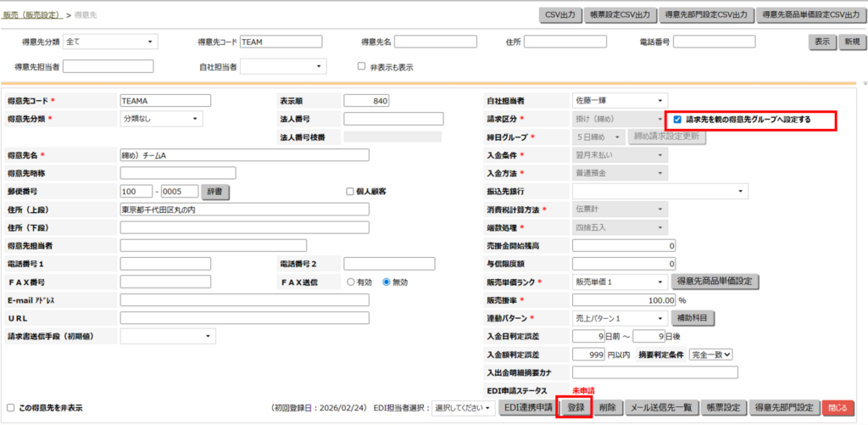The width and height of the screenshot is (868, 425).
Task: Click 得意先部門設定CSV出力 button
Action: click(x=707, y=14)
